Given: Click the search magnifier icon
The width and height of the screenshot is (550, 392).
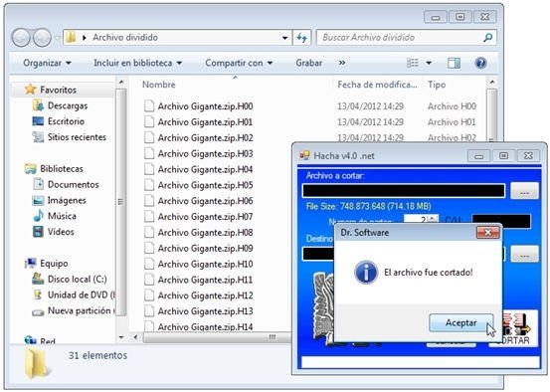Looking at the screenshot, I should click(x=488, y=38).
